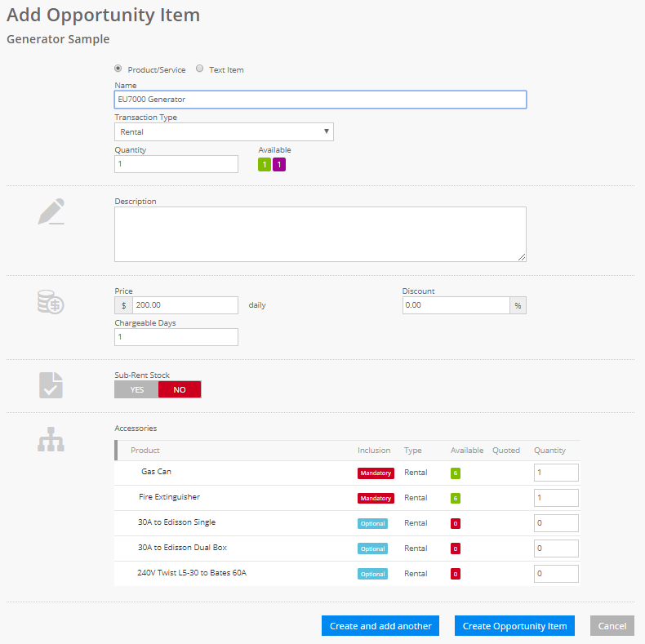Select the Product/Service radio button
The width and height of the screenshot is (645, 644).
pos(118,69)
